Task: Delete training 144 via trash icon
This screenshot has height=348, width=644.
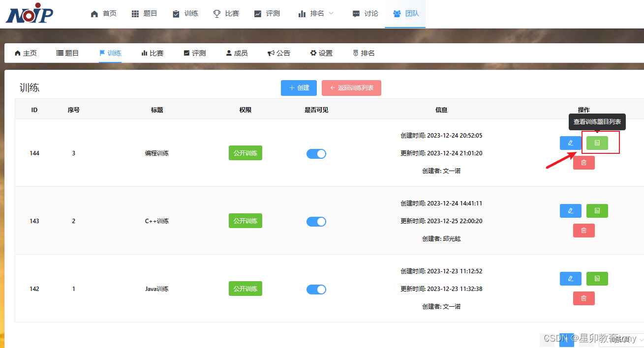Action: 583,162
